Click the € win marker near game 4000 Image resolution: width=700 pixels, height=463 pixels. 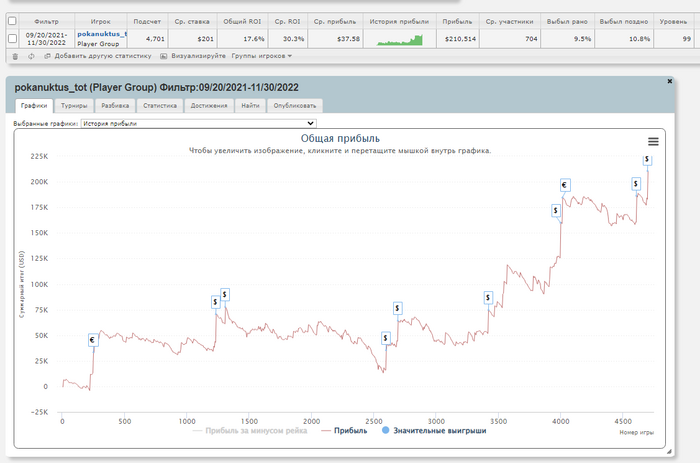point(565,185)
